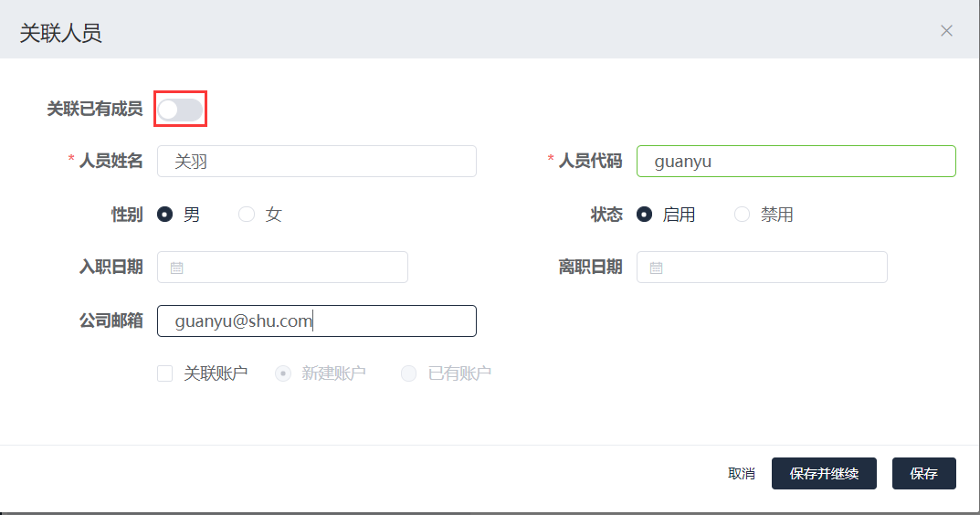
Task: Toggle the 关联已有成员 switch
Action: pos(180,110)
